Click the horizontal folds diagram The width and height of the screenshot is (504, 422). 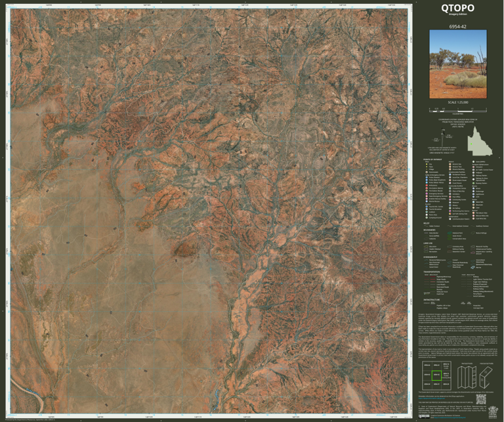pos(486,377)
